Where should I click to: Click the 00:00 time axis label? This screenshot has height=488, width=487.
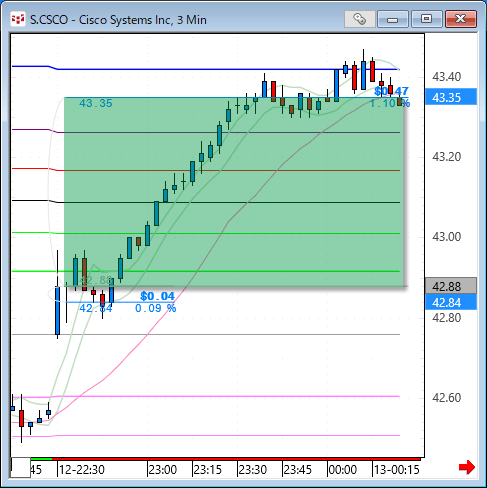click(343, 470)
